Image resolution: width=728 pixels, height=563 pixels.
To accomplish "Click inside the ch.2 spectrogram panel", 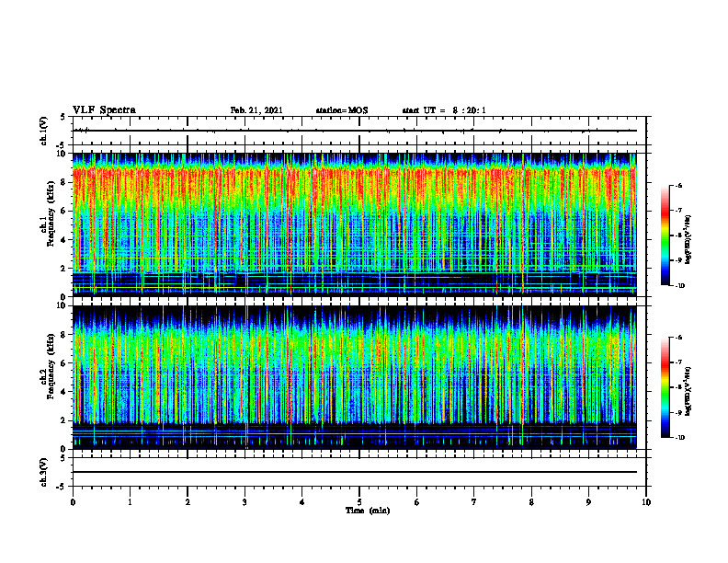I will pos(355,377).
